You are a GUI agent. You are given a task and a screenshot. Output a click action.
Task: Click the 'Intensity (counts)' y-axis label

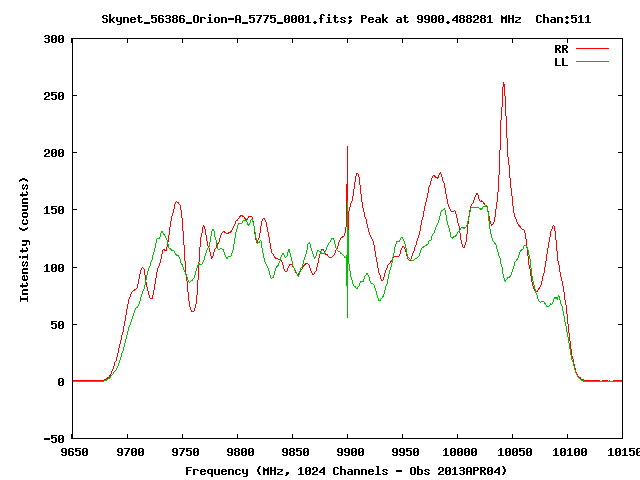(24, 240)
